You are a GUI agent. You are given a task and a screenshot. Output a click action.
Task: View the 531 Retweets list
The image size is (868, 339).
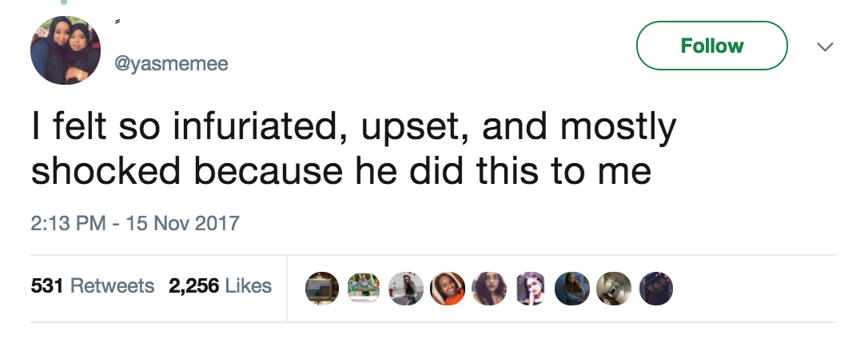point(92,285)
